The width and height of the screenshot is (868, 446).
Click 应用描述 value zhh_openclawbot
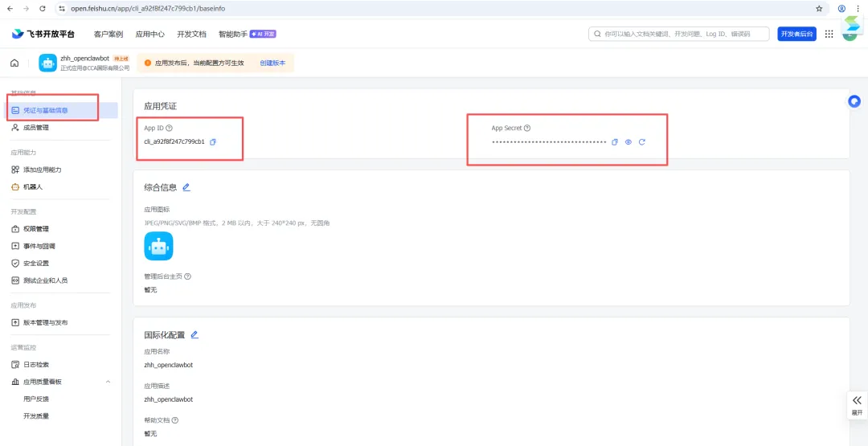pos(168,399)
